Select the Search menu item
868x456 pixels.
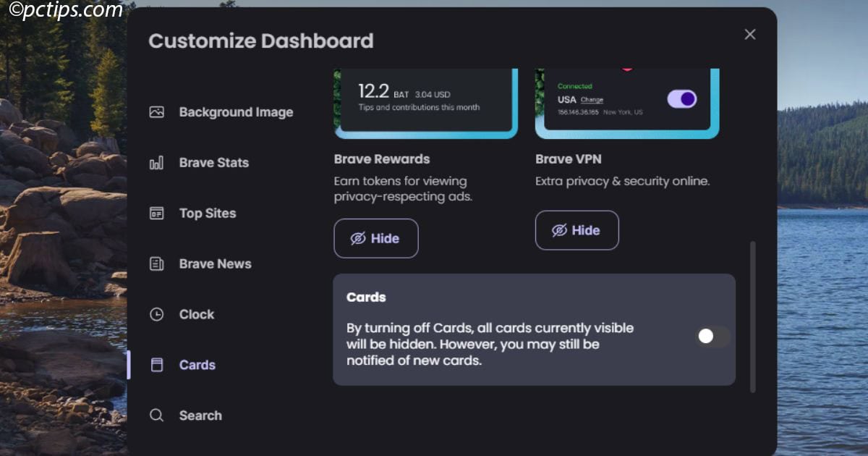point(200,415)
